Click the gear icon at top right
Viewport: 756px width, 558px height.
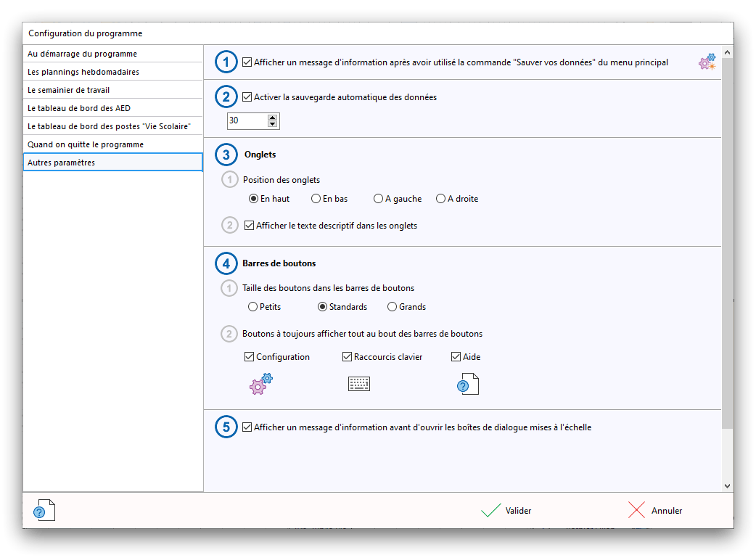(707, 62)
